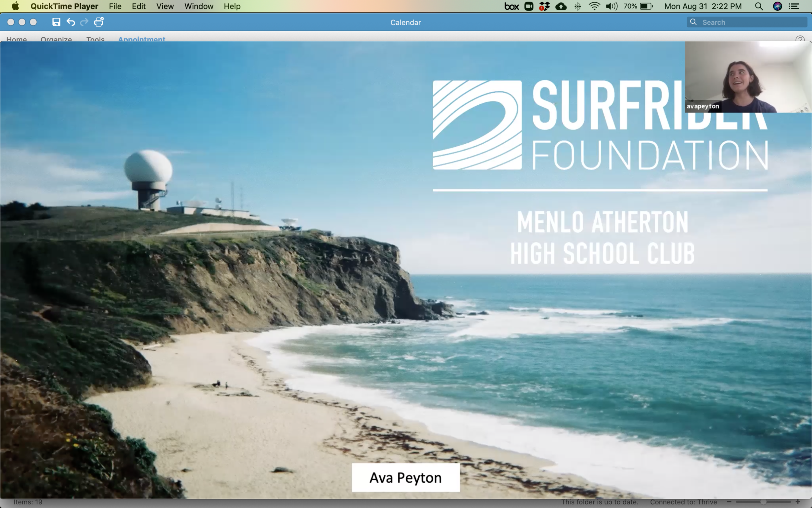Click the Calendar Search field
Viewport: 812px width, 508px height.
tap(746, 22)
